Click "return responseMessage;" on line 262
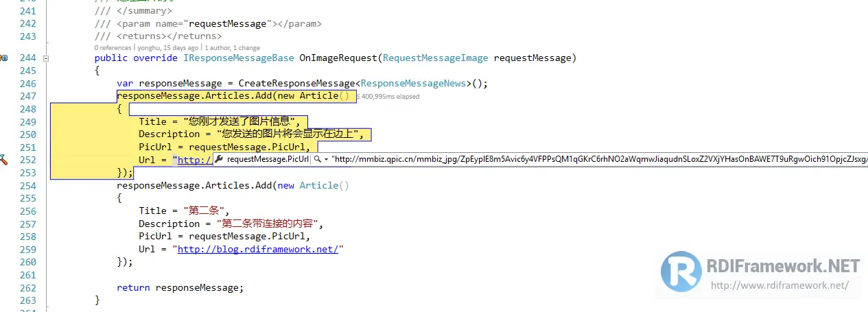Image resolution: width=868 pixels, height=312 pixels. click(x=180, y=287)
